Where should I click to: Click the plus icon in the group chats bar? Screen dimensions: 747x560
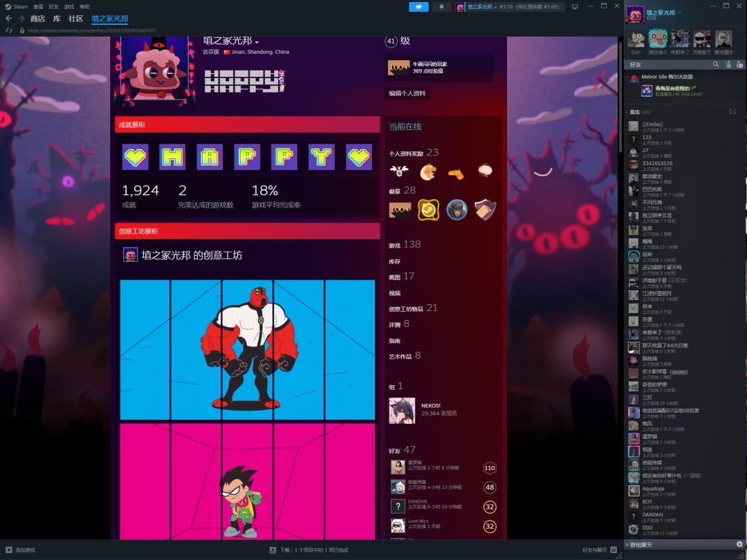pyautogui.click(x=739, y=544)
